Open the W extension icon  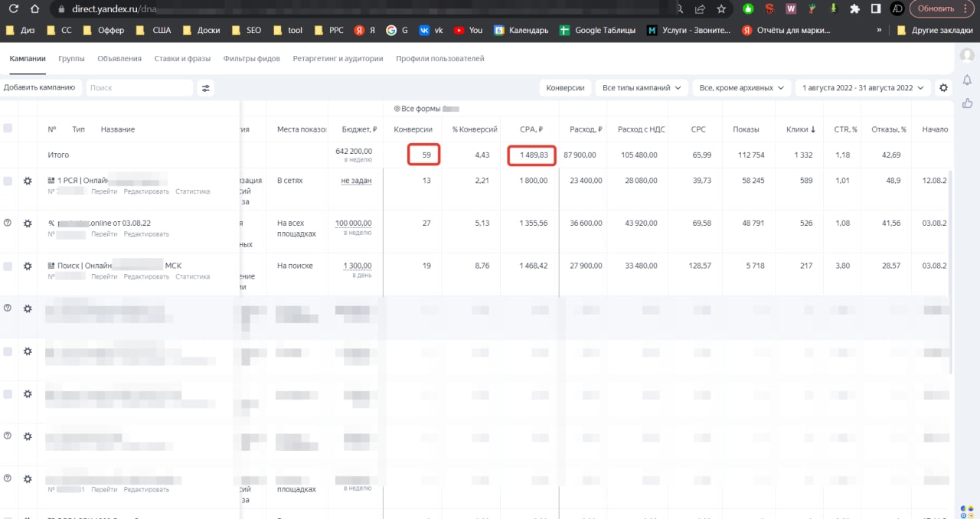click(791, 9)
